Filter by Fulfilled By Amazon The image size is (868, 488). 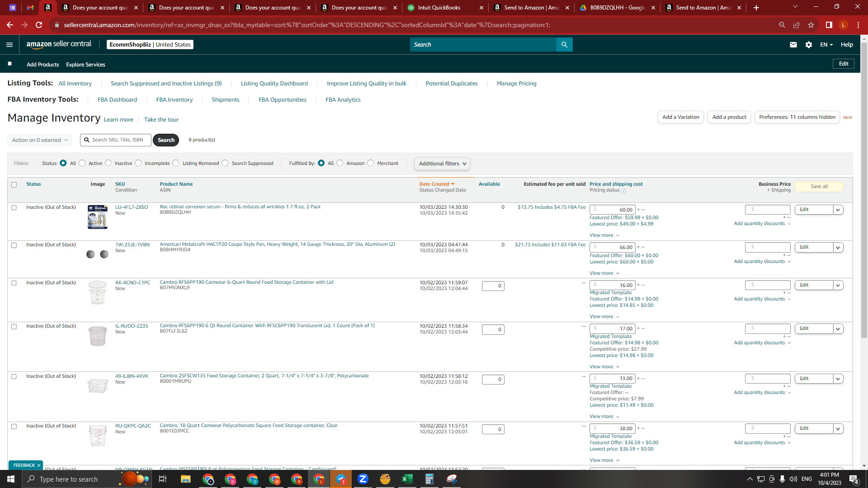[340, 163]
